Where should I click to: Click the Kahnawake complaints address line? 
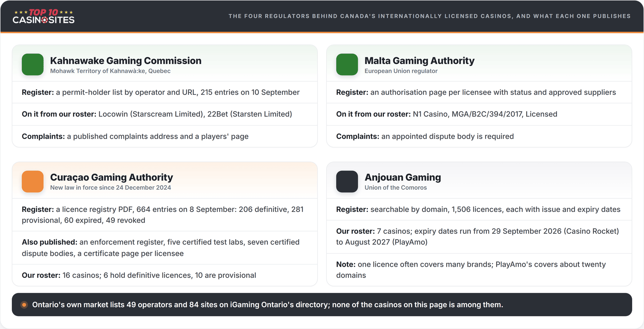(135, 136)
